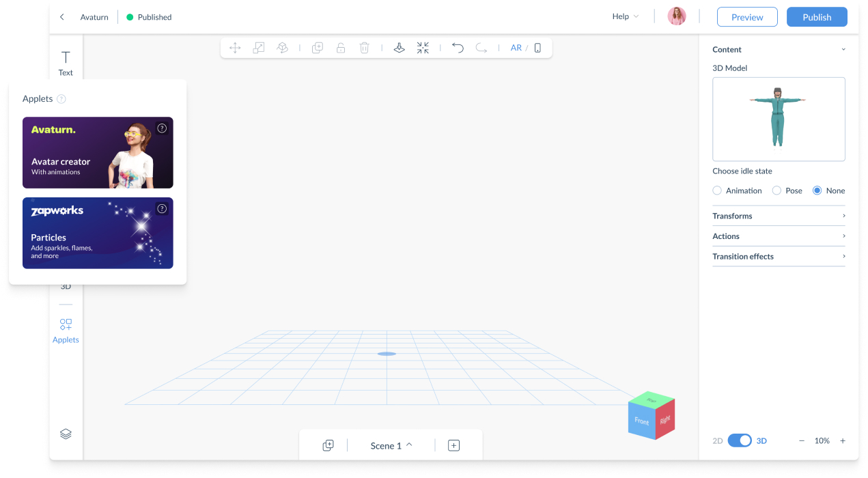Select the Text tool in the sidebar
This screenshot has height=478, width=868.
click(66, 61)
